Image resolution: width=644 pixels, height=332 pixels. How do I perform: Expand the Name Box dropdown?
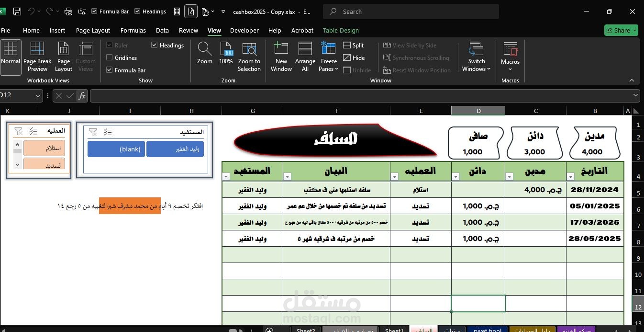38,96
